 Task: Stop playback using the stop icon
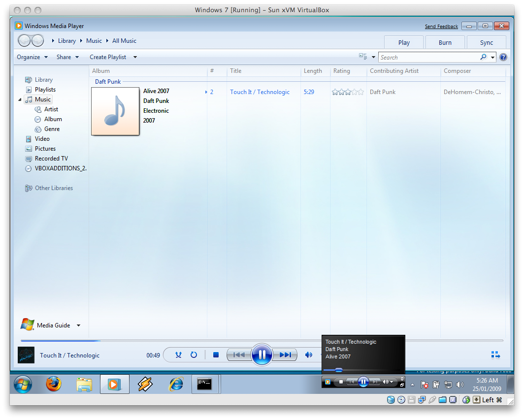[x=215, y=355]
